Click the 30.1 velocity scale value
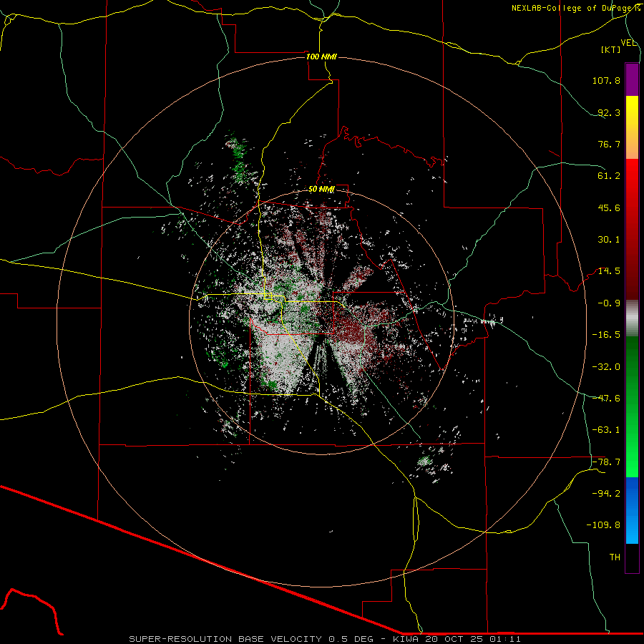This screenshot has height=644, width=644. [x=609, y=240]
